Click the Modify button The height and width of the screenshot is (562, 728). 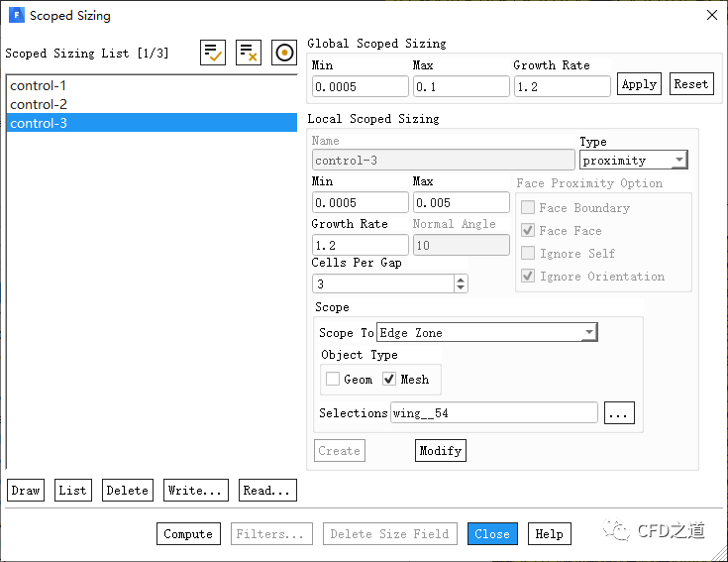440,451
